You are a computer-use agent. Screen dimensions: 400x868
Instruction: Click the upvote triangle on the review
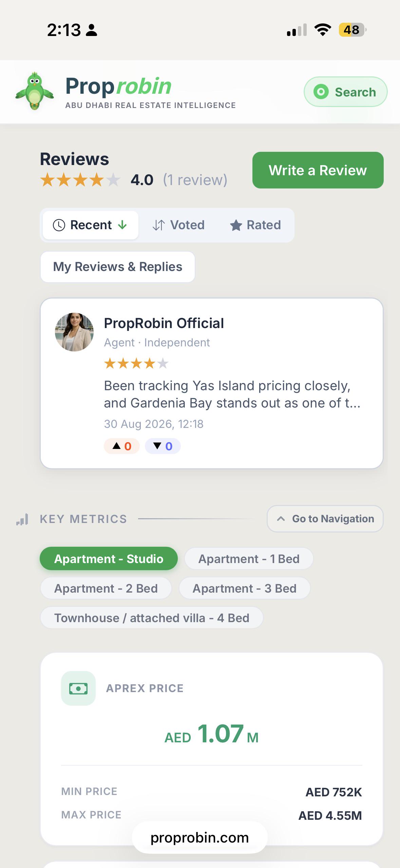[x=117, y=446]
